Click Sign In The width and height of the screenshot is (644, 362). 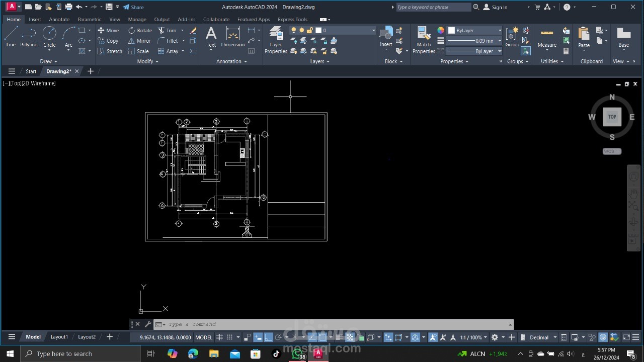[496, 7]
